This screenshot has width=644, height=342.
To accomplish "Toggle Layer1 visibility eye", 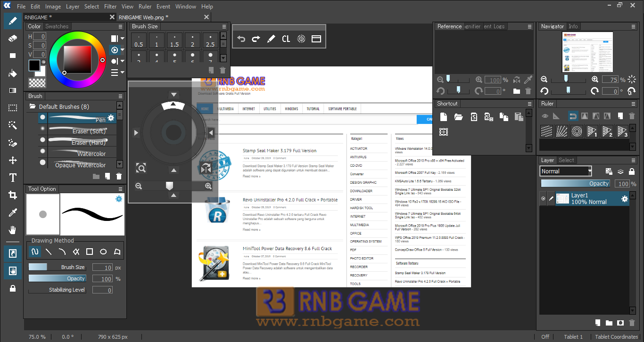I will 543,199.
